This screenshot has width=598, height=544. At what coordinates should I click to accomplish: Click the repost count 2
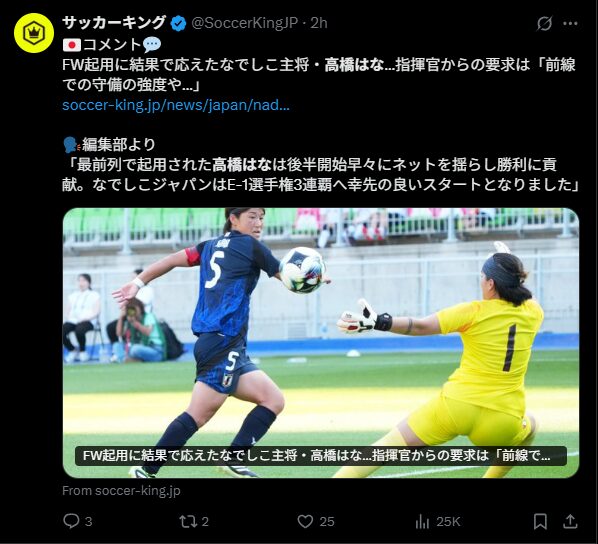(205, 521)
